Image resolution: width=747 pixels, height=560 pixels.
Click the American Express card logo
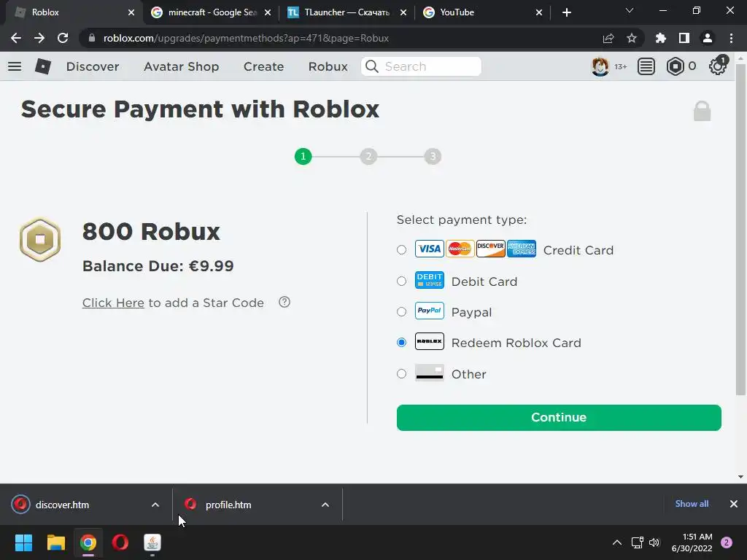click(521, 249)
